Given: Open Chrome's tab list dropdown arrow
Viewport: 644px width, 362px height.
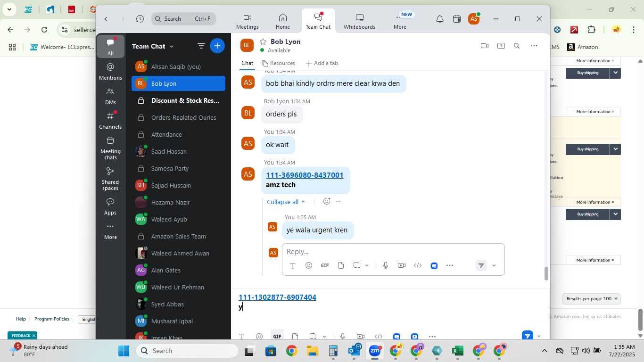Looking at the screenshot, I should (9, 9).
